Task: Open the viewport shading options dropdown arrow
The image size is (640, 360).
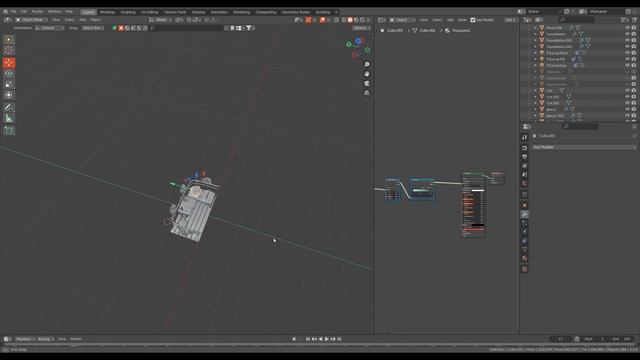Action: (x=368, y=20)
